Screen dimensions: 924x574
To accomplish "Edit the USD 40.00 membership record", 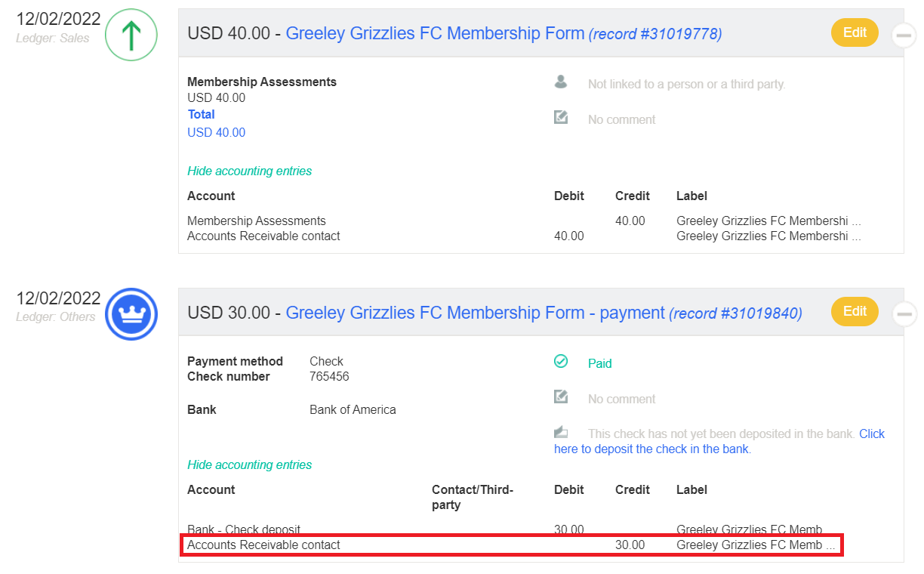I will pyautogui.click(x=855, y=32).
